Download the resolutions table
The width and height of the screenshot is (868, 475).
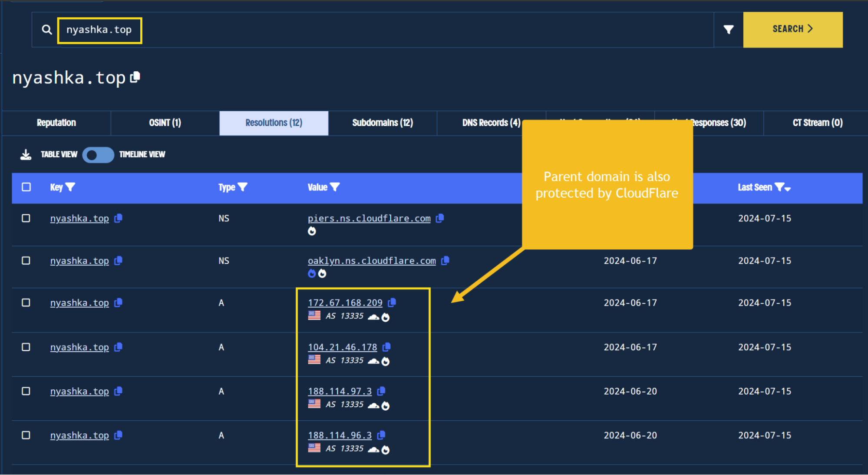click(26, 155)
